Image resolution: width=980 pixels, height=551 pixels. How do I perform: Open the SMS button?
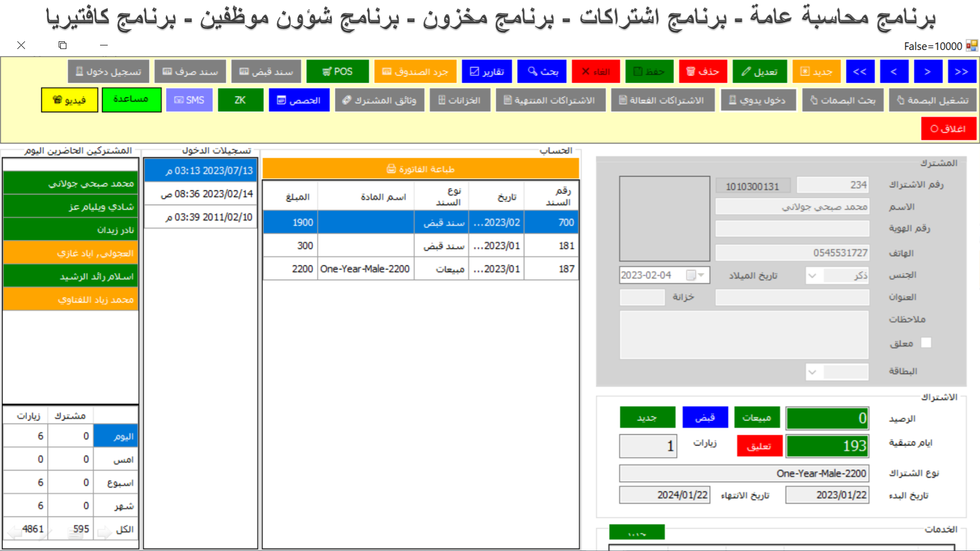tap(189, 100)
